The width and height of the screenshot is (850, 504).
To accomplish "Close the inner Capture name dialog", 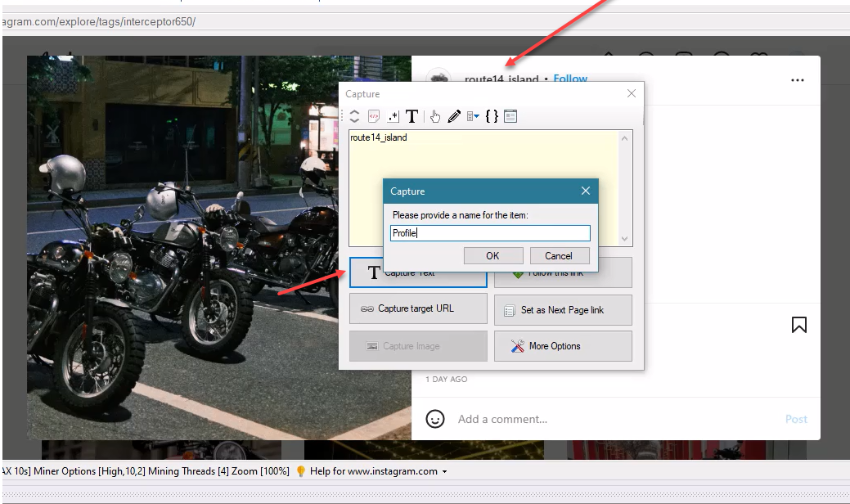I will pyautogui.click(x=586, y=191).
